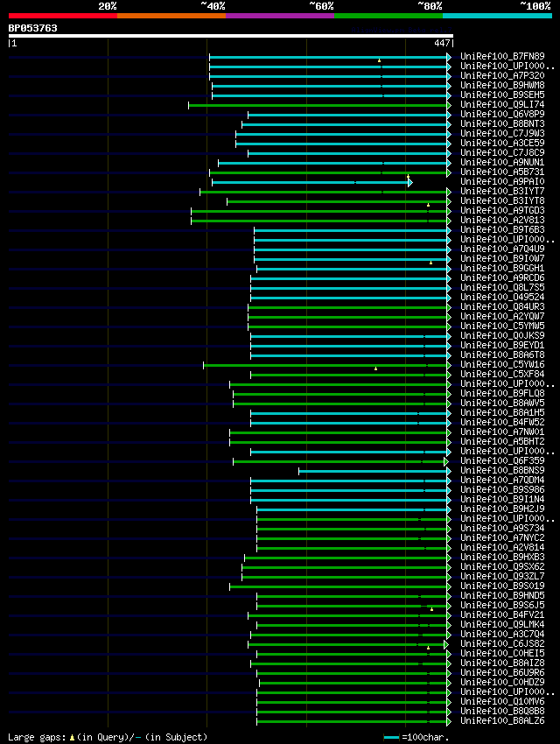
Task: Open hit UniRef100_B9T6B3
Action: [502, 229]
